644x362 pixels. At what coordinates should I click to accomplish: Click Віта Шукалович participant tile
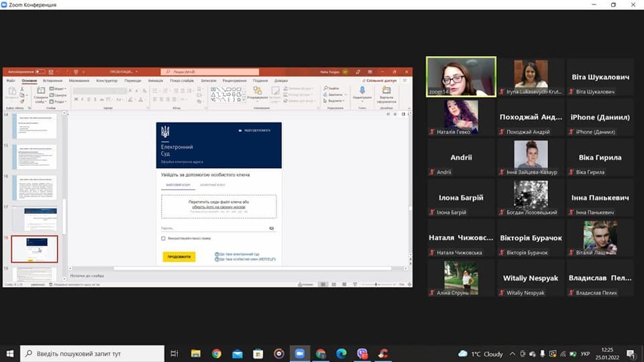pyautogui.click(x=600, y=76)
